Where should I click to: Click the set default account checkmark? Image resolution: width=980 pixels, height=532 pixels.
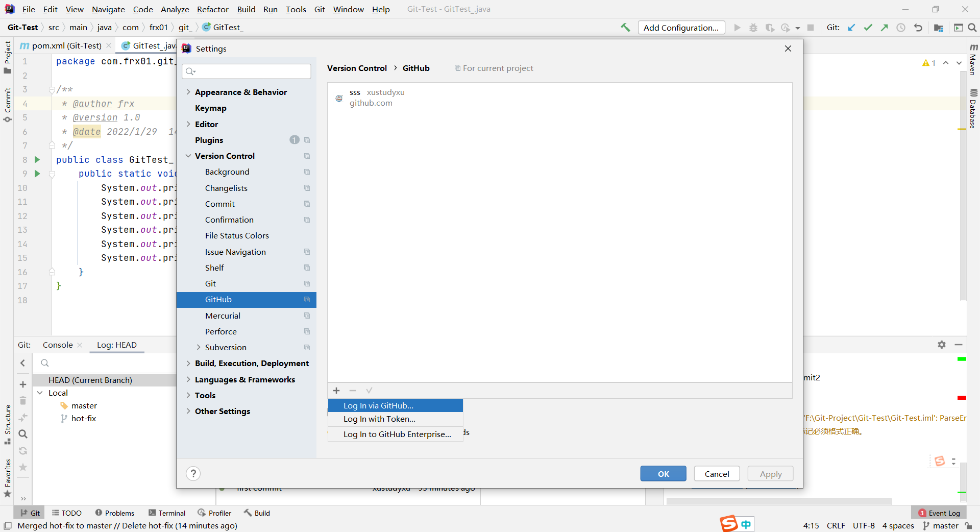point(369,391)
